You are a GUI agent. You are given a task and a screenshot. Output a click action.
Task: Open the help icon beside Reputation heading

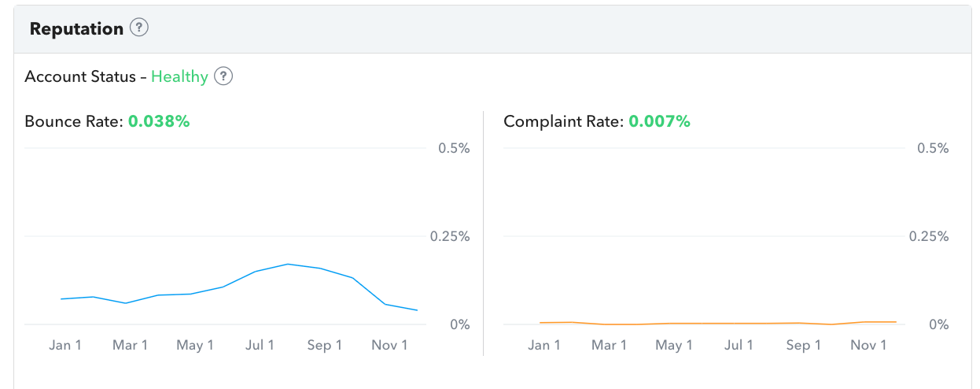[x=139, y=28]
